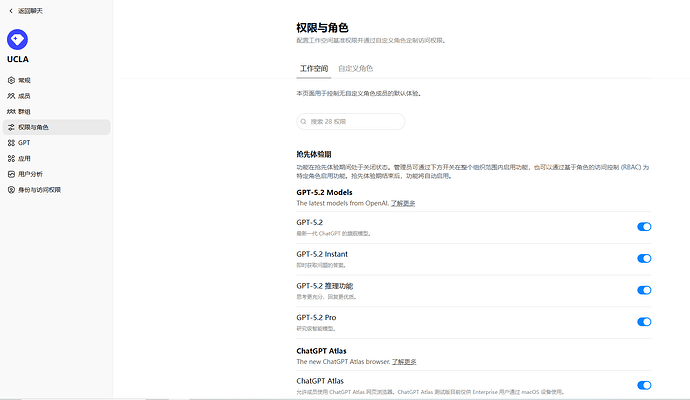Open the GPT section in sidebar
Image resolution: width=690 pixels, height=400 pixels.
click(x=56, y=143)
